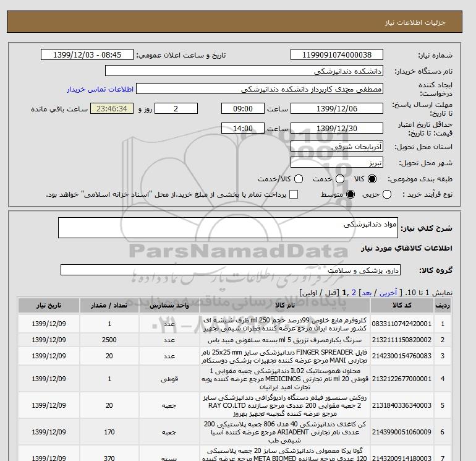Click the goods group field دارو، پزشکی و سلامت
476x461 pixels.
231,270
